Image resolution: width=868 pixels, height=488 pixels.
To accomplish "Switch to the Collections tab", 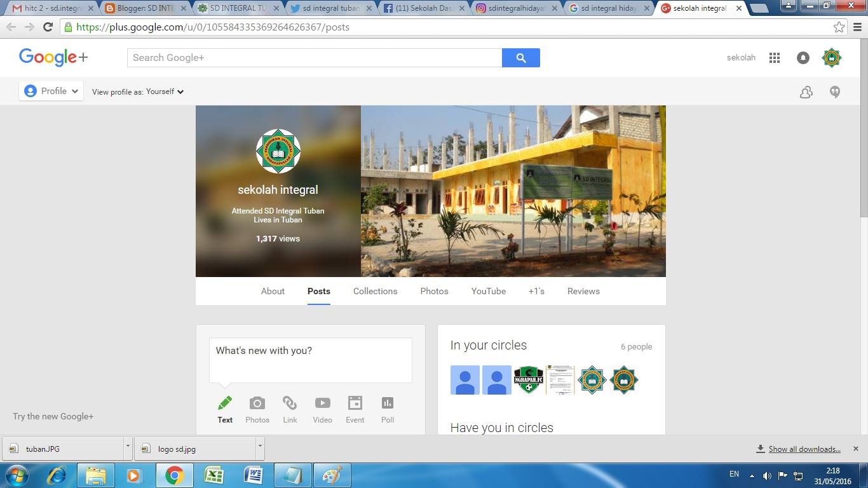I will point(375,291).
